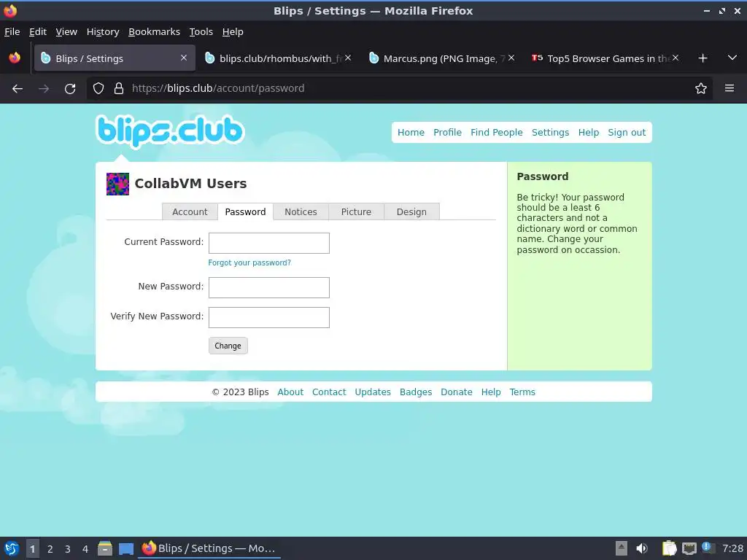Open clipboard manager tray icon
This screenshot has height=560, width=747.
tap(669, 548)
